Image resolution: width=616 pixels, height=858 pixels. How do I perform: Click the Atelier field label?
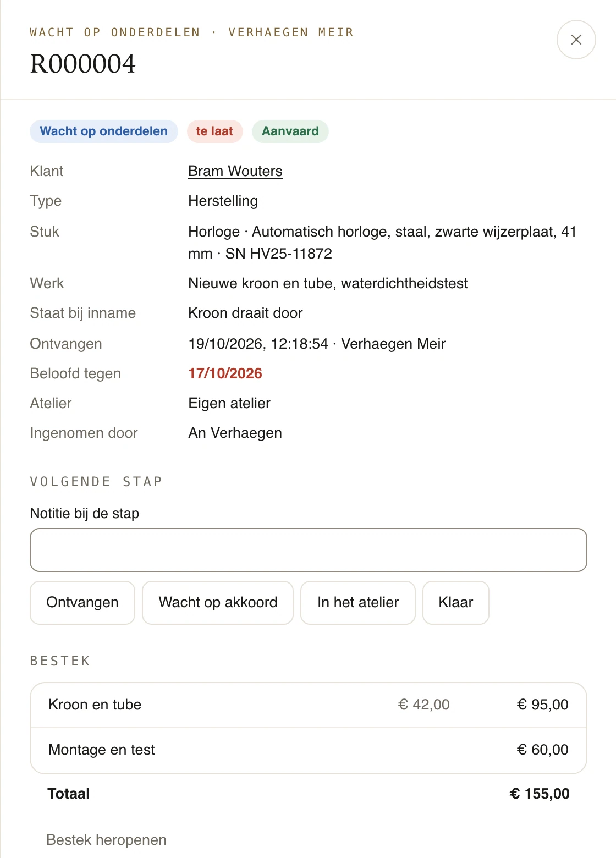(x=51, y=403)
